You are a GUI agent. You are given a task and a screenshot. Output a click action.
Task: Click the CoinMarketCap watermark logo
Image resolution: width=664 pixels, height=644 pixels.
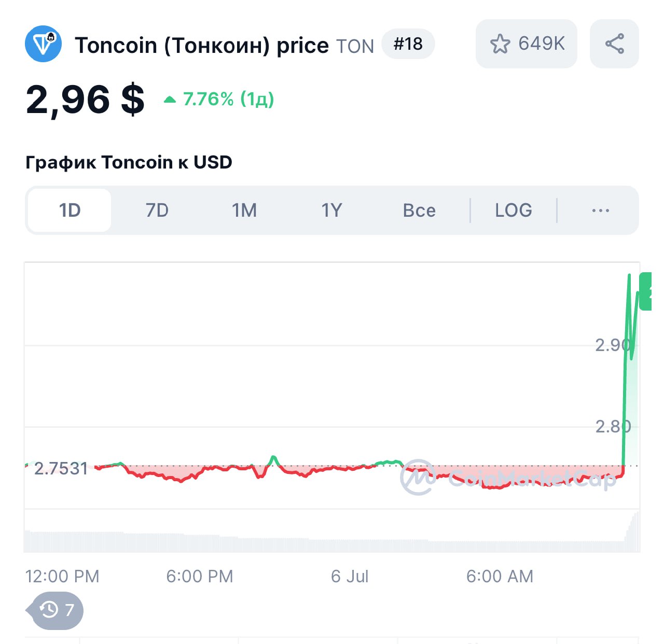[x=417, y=477]
